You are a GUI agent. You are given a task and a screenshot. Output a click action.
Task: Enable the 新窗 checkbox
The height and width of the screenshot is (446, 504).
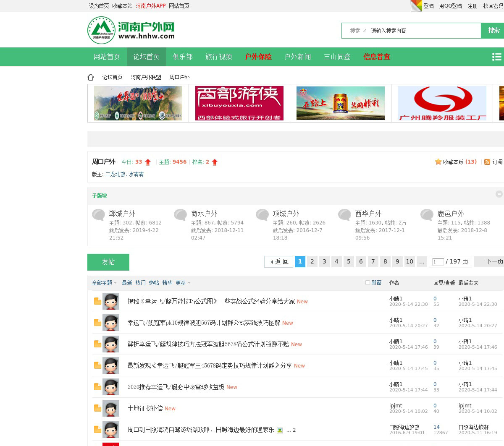tap(367, 283)
